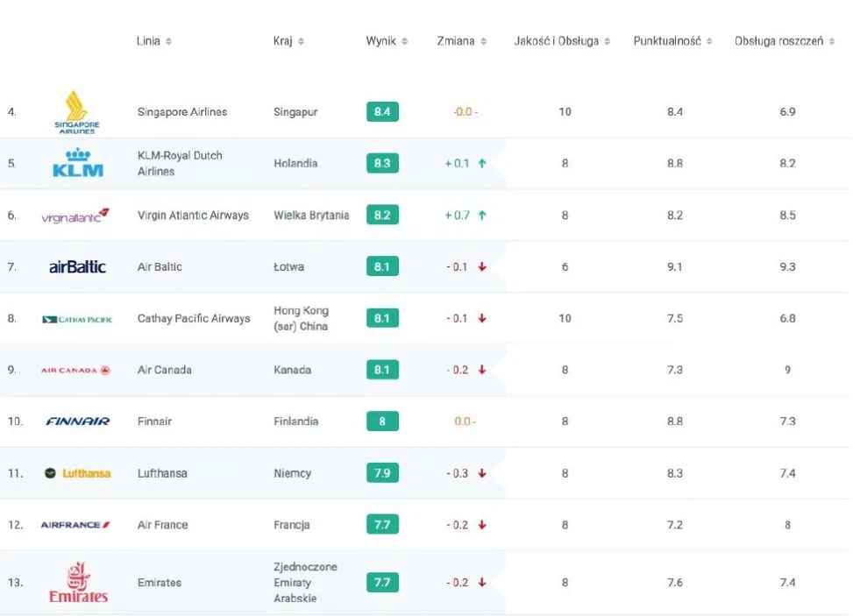Select the Singapore Airlines name text
Screen dimensions: 853x616
(x=182, y=112)
